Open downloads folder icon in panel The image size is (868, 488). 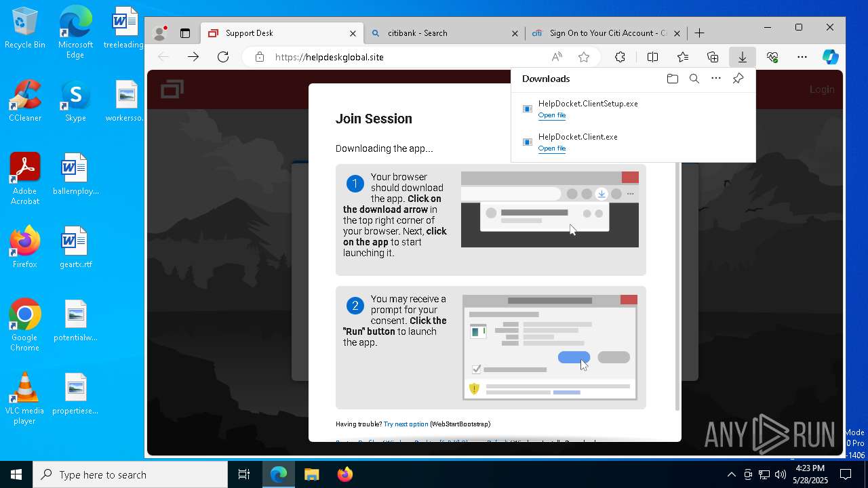point(673,79)
